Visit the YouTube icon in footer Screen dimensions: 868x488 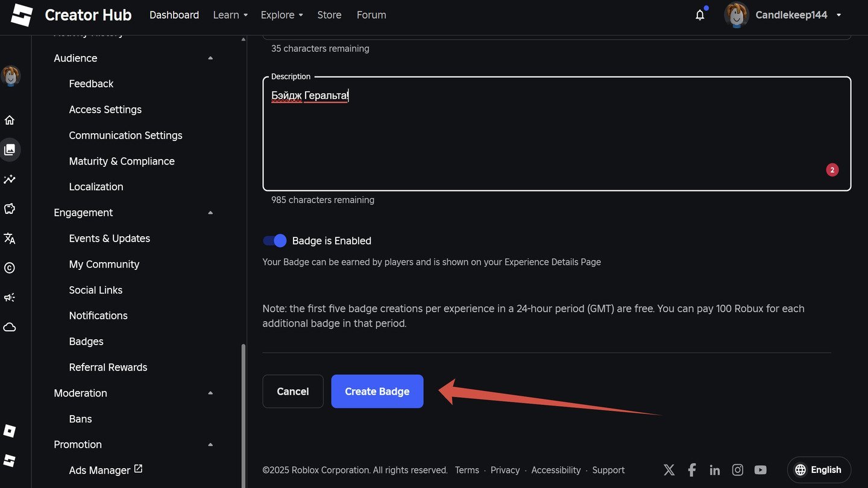pyautogui.click(x=760, y=470)
